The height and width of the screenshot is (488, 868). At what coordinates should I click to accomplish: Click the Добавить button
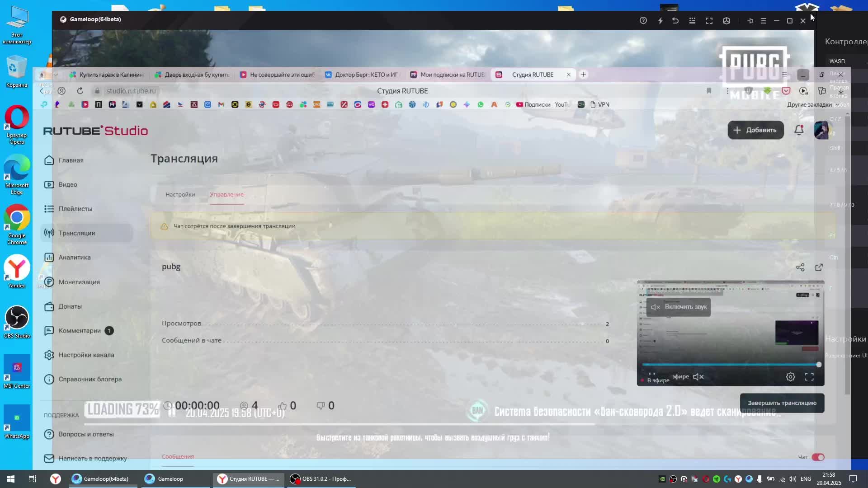click(x=755, y=130)
